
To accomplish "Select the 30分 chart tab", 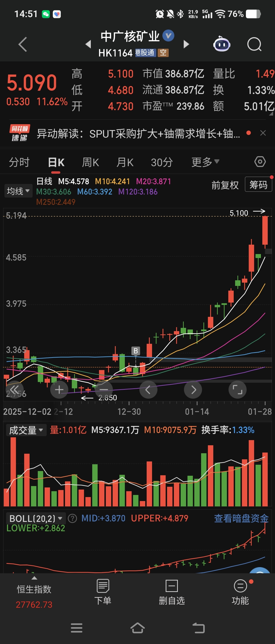I will (162, 162).
